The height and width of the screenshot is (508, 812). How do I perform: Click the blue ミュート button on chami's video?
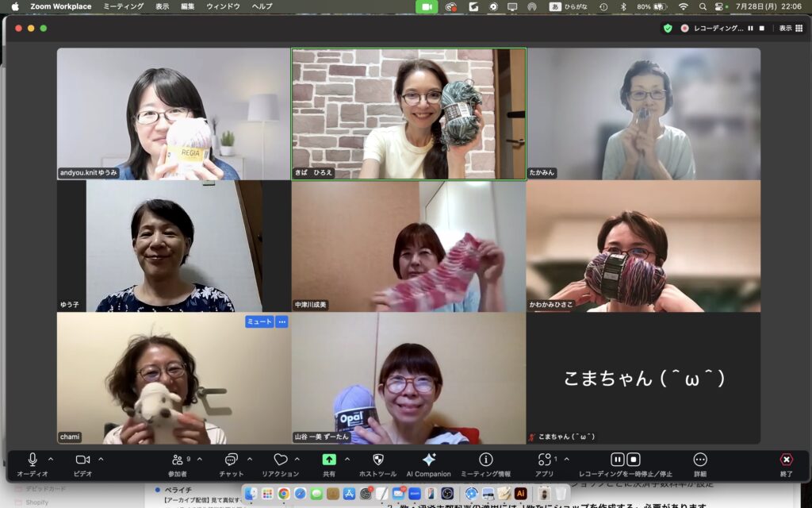[259, 321]
